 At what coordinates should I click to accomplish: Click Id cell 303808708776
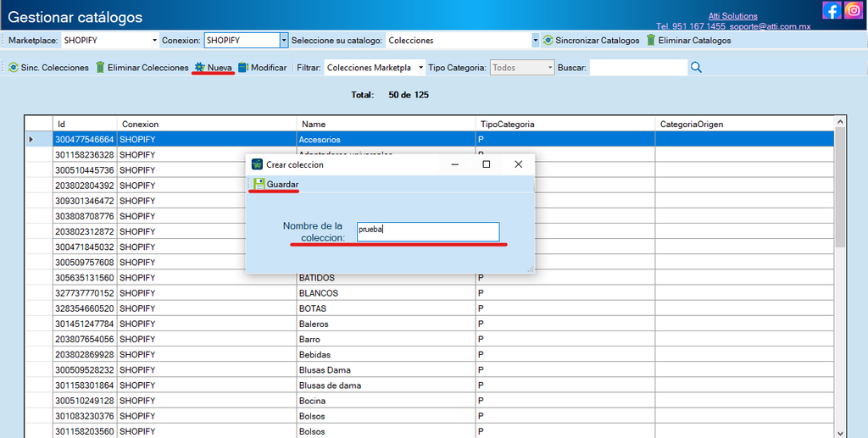85,216
